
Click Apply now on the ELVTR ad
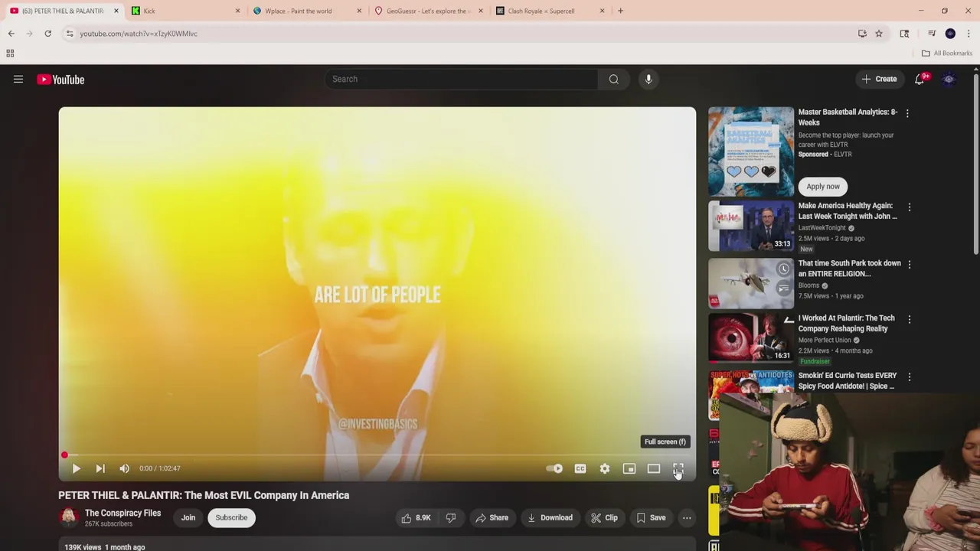click(x=823, y=187)
